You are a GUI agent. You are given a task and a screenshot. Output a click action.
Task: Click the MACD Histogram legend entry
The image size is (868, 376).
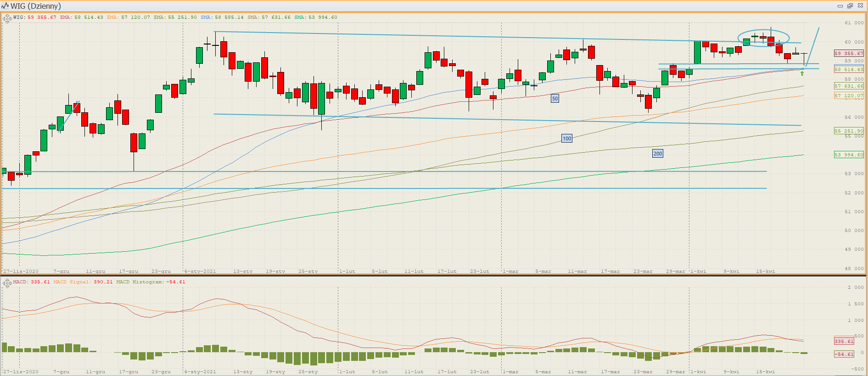(151, 282)
